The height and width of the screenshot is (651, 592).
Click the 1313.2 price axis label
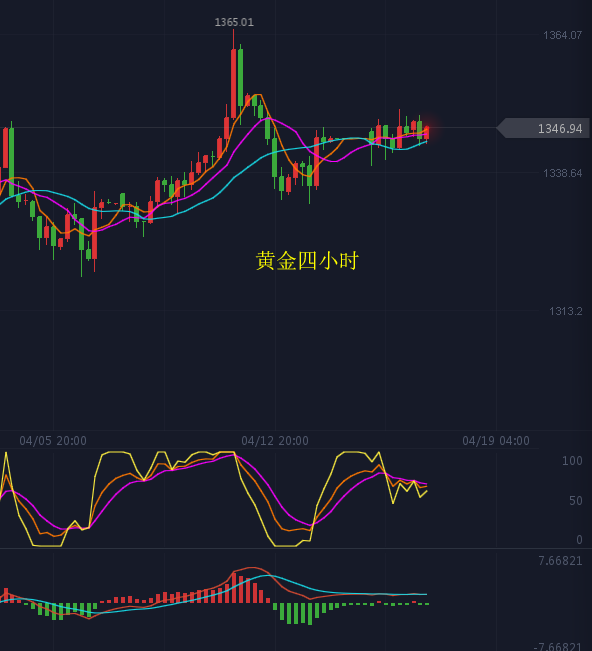[565, 311]
